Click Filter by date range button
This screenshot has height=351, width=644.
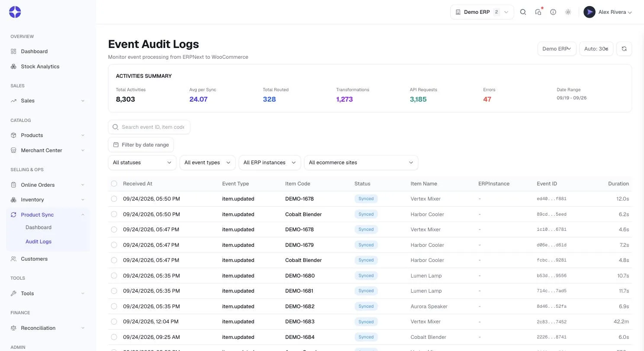141,145
